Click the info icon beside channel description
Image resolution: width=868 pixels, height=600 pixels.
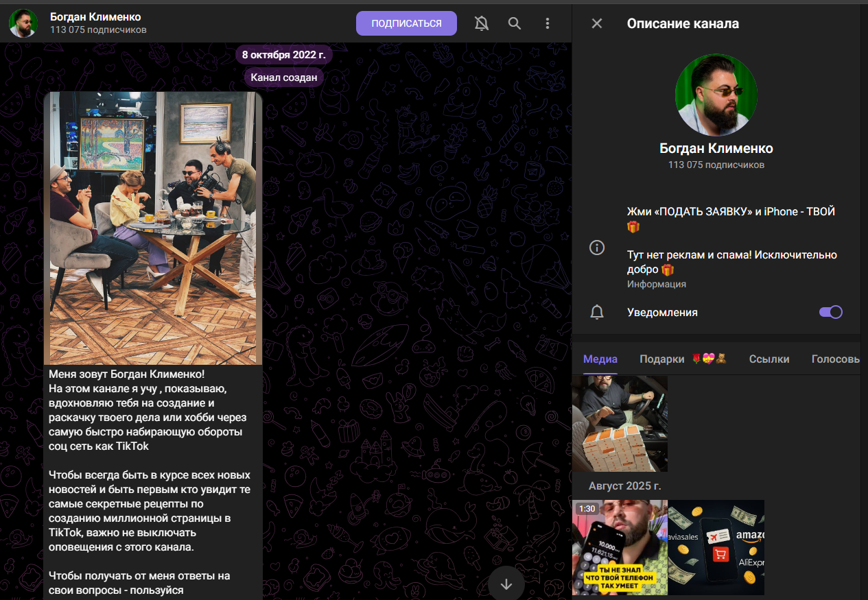click(x=597, y=248)
